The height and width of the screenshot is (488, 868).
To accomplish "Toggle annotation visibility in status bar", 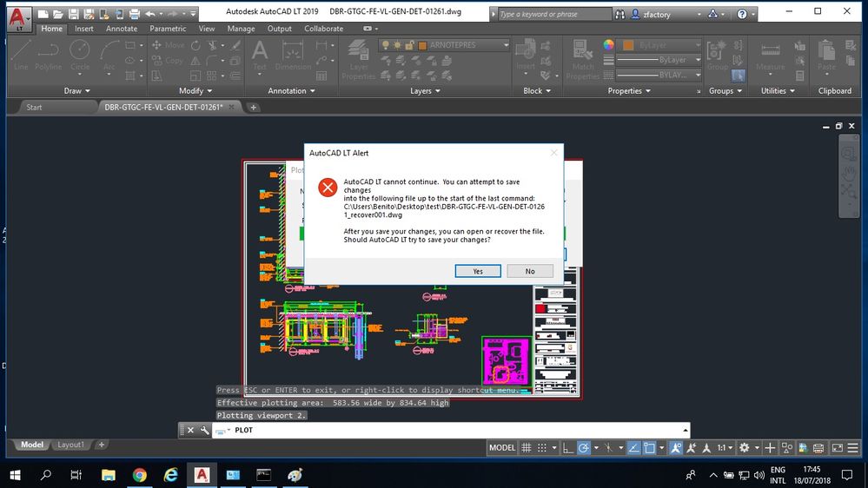I will coord(676,447).
